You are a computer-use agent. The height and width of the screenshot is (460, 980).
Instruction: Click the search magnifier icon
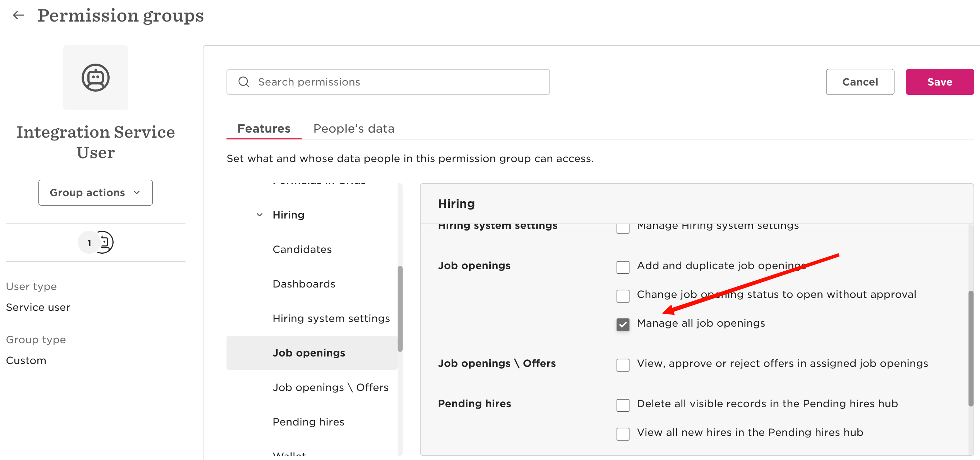pyautogui.click(x=243, y=82)
